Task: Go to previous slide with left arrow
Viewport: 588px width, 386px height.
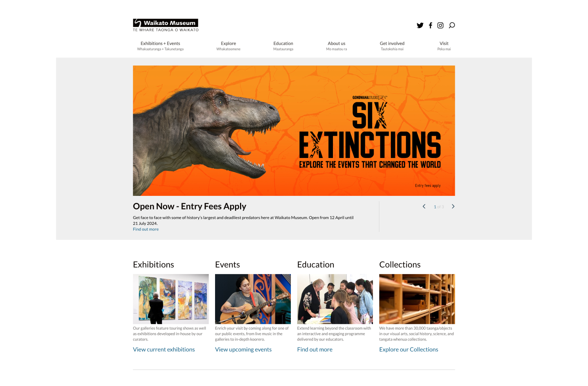Action: pyautogui.click(x=424, y=207)
